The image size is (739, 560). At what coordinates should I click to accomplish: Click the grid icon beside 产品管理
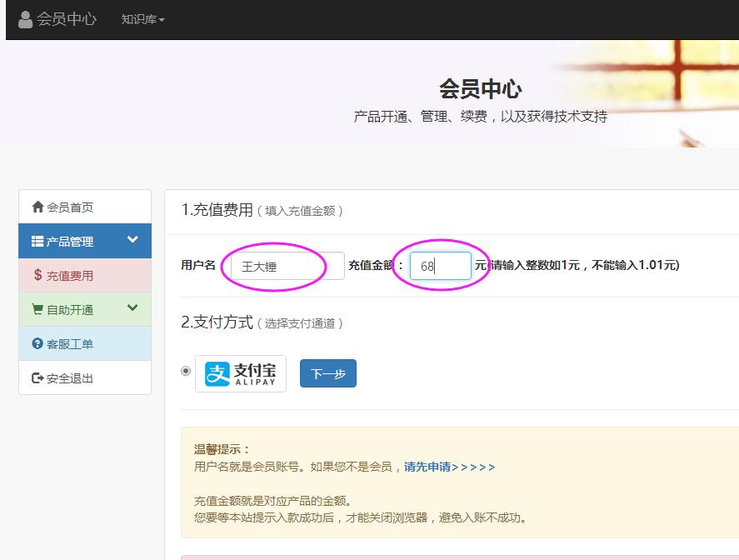[x=37, y=242]
